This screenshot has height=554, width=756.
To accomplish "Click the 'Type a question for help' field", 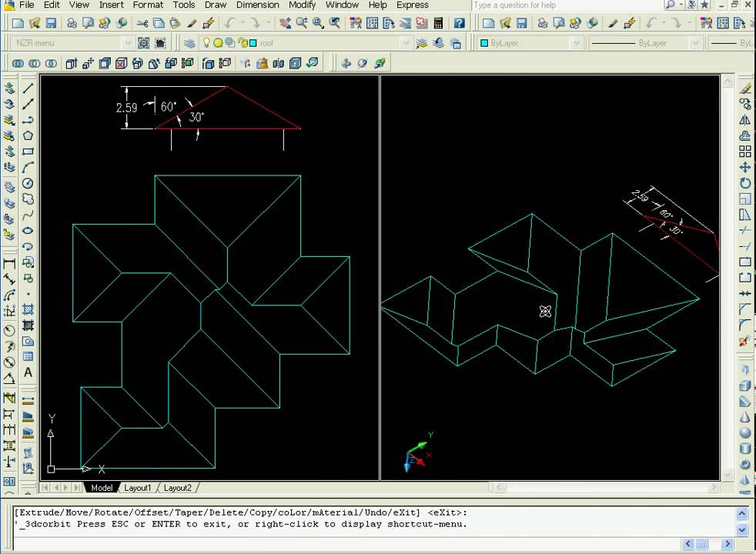I will [x=567, y=5].
